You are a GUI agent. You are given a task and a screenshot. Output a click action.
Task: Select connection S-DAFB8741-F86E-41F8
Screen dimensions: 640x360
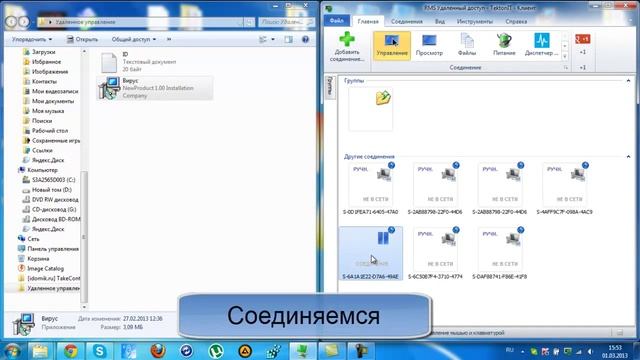[500, 253]
